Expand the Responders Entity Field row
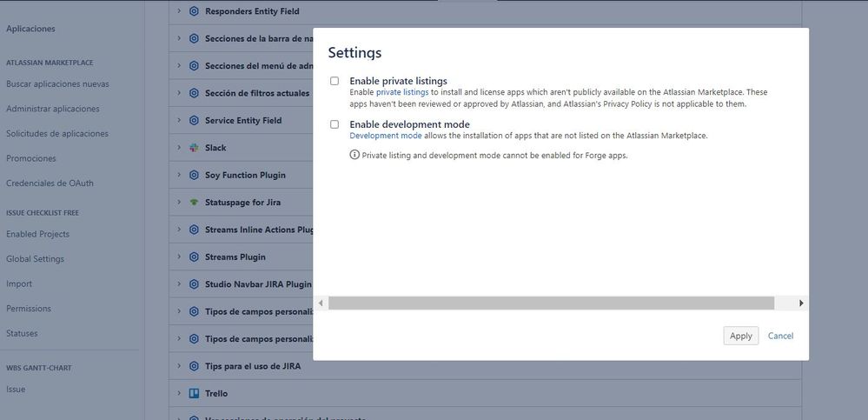Image resolution: width=868 pixels, height=420 pixels. [x=179, y=11]
